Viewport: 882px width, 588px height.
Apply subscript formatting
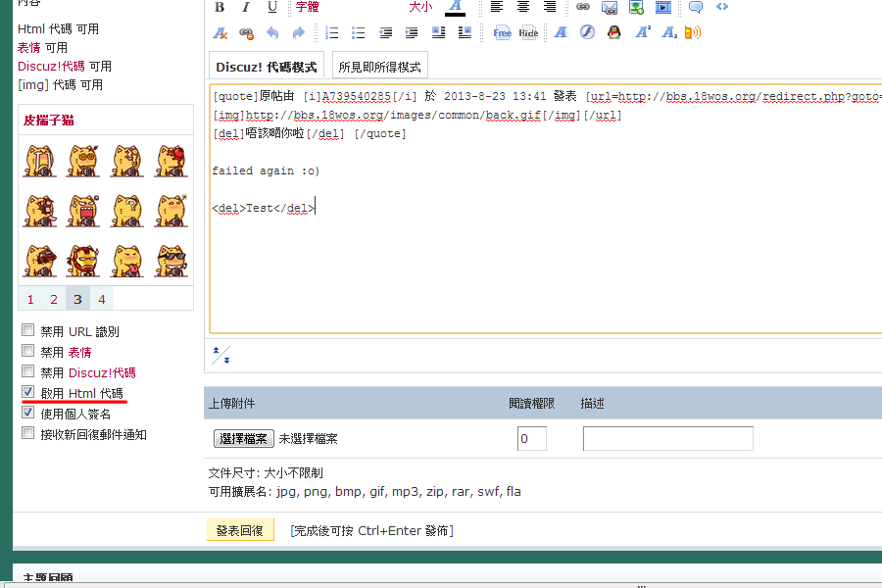(668, 32)
